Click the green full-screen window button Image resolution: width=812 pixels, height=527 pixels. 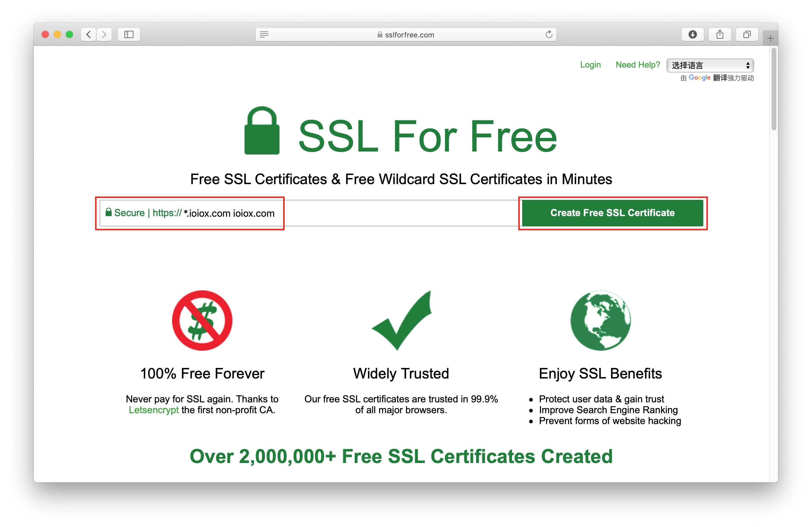[x=70, y=34]
